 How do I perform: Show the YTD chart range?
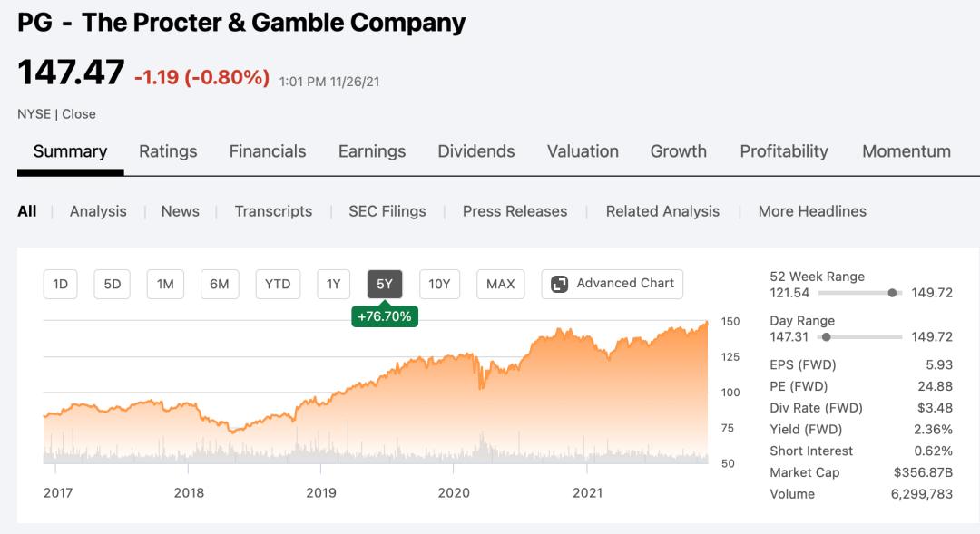pos(278,284)
